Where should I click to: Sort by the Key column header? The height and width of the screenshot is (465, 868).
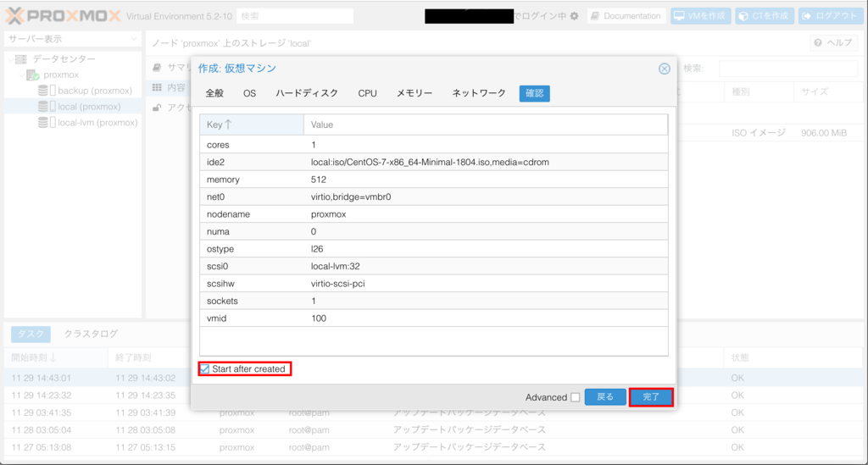click(x=252, y=125)
